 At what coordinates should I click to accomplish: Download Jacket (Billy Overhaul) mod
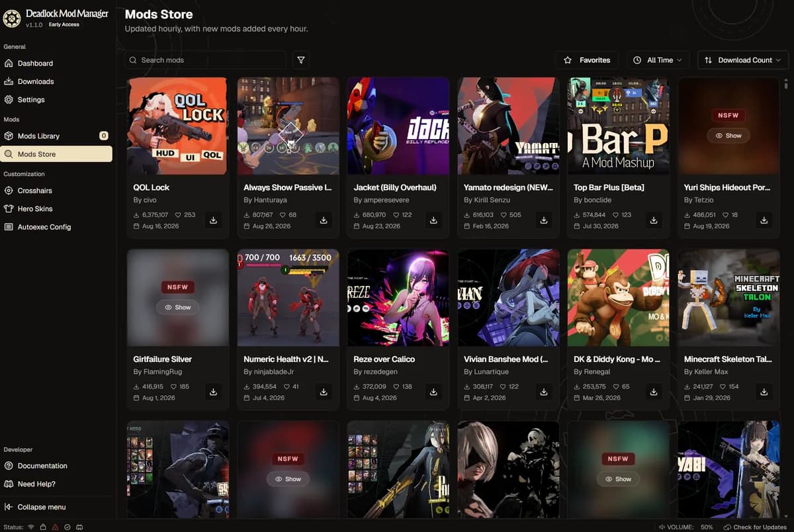tap(433, 220)
